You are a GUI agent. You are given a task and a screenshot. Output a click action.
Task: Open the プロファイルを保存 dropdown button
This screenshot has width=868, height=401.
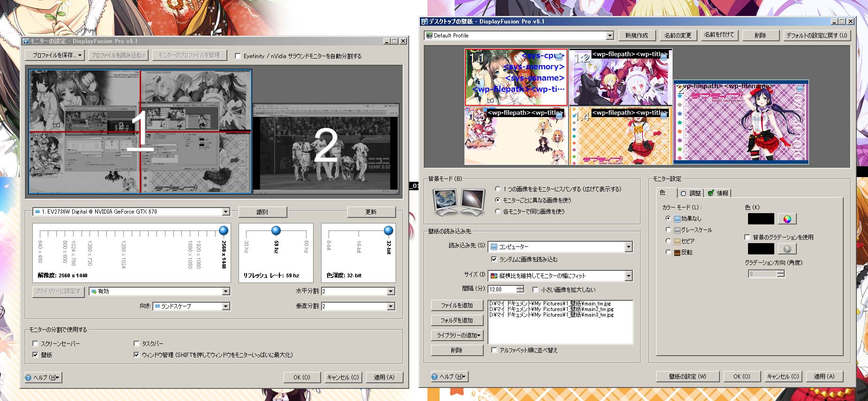(54, 55)
